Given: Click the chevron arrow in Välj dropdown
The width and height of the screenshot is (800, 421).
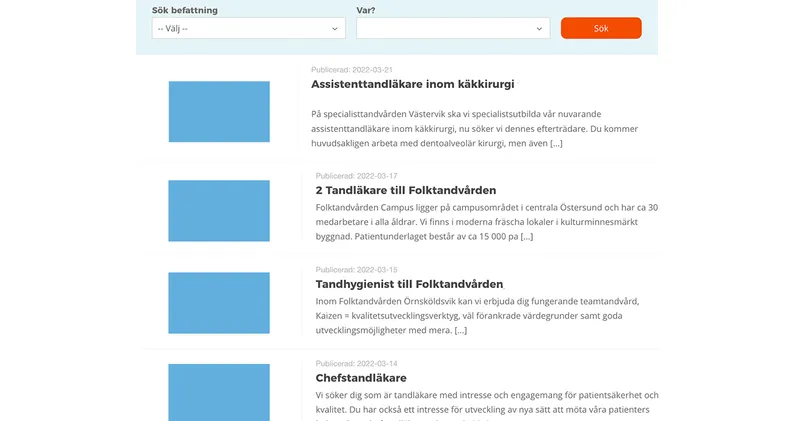Looking at the screenshot, I should click(x=335, y=29).
